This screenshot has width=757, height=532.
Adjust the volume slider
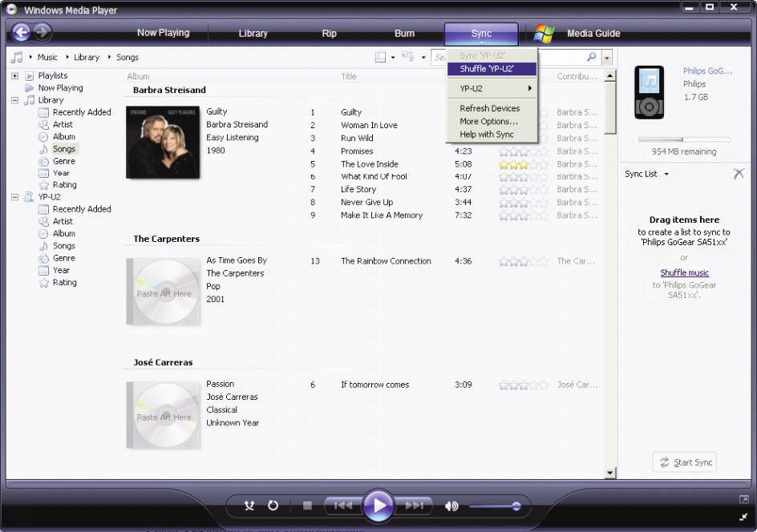pyautogui.click(x=494, y=506)
